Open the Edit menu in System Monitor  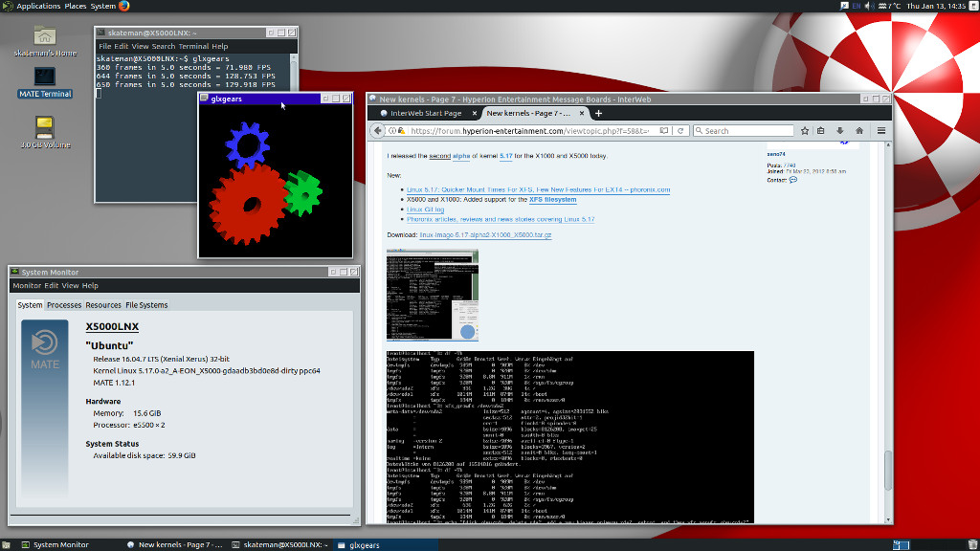coord(52,285)
